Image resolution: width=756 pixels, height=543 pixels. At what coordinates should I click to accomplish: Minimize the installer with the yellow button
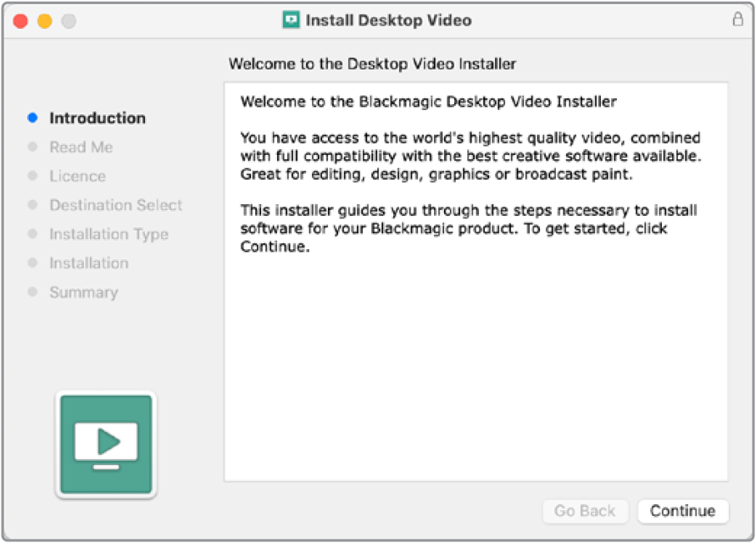[x=44, y=21]
